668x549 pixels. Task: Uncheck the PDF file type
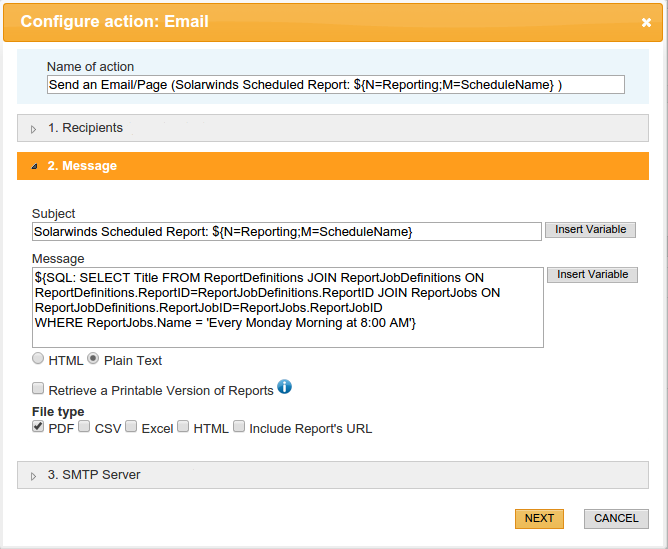38,426
